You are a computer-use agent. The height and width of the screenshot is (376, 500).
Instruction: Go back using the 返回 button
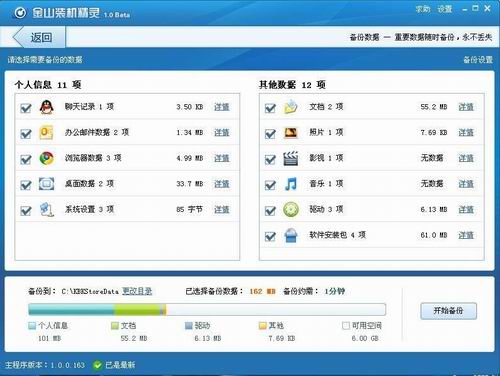click(x=39, y=37)
